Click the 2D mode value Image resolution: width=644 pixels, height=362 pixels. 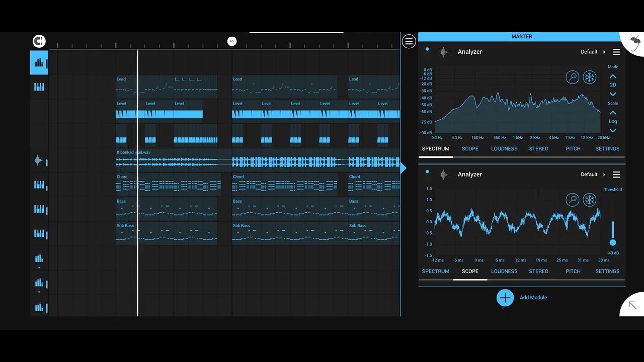point(613,85)
